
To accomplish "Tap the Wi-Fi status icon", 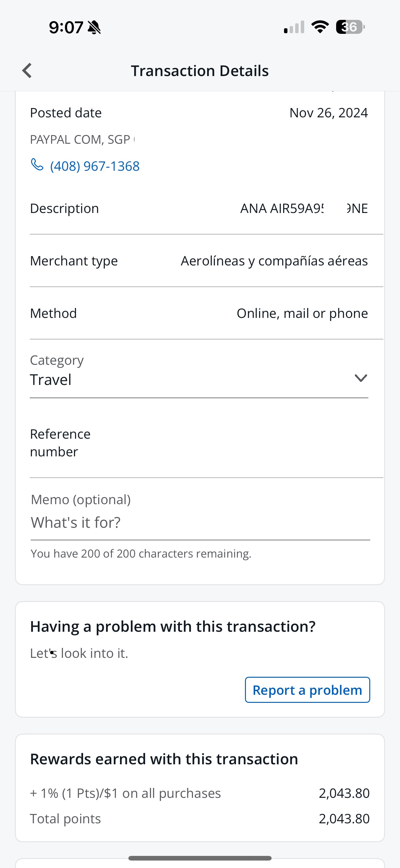I will [320, 27].
